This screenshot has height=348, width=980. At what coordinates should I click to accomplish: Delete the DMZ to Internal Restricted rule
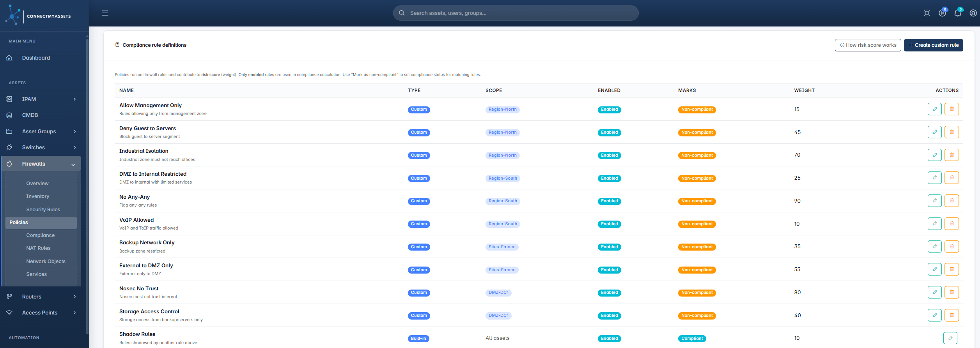[952, 178]
